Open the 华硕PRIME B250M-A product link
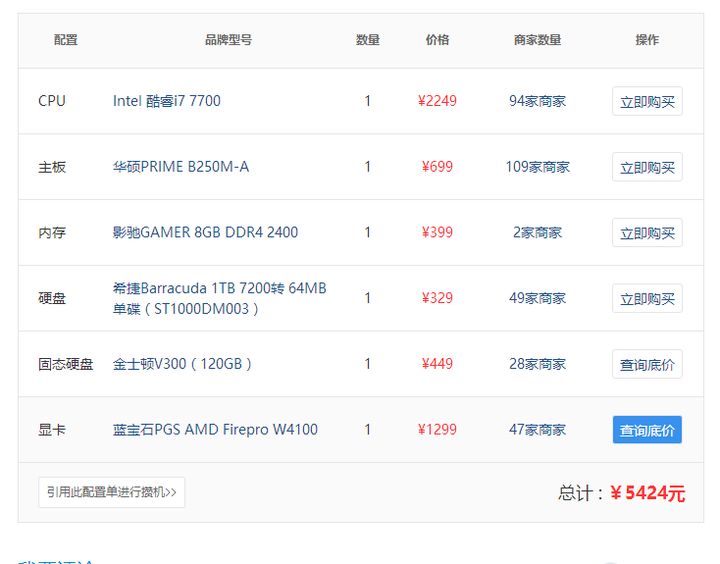 (x=181, y=167)
